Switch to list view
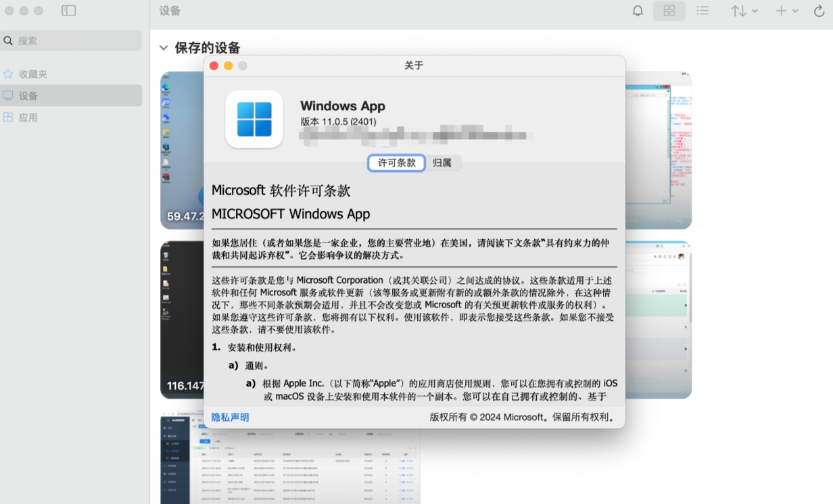The height and width of the screenshot is (504, 833). click(703, 11)
